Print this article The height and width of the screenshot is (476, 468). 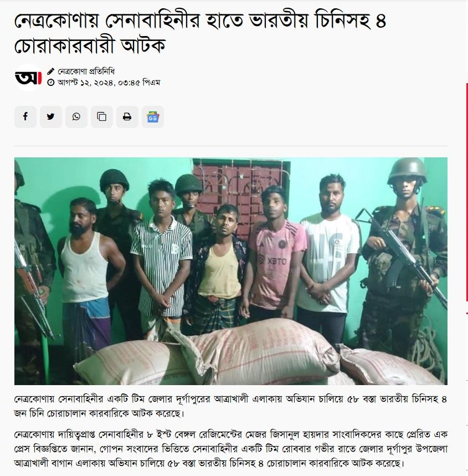tap(127, 116)
